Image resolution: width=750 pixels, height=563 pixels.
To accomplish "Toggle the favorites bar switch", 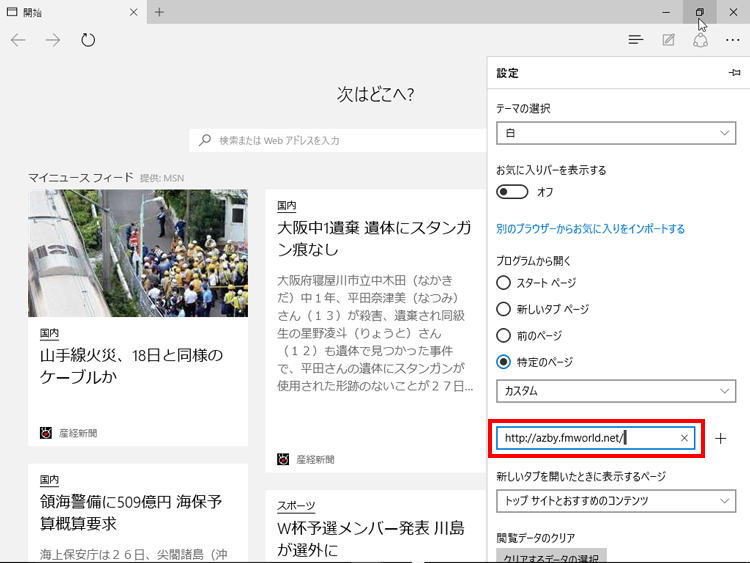I will click(512, 191).
